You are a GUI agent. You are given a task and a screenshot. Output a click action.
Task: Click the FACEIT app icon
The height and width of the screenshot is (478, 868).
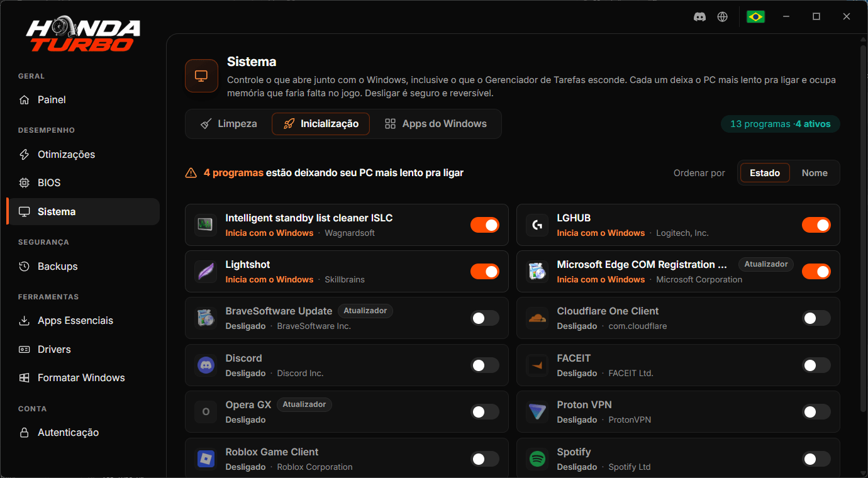pos(537,365)
